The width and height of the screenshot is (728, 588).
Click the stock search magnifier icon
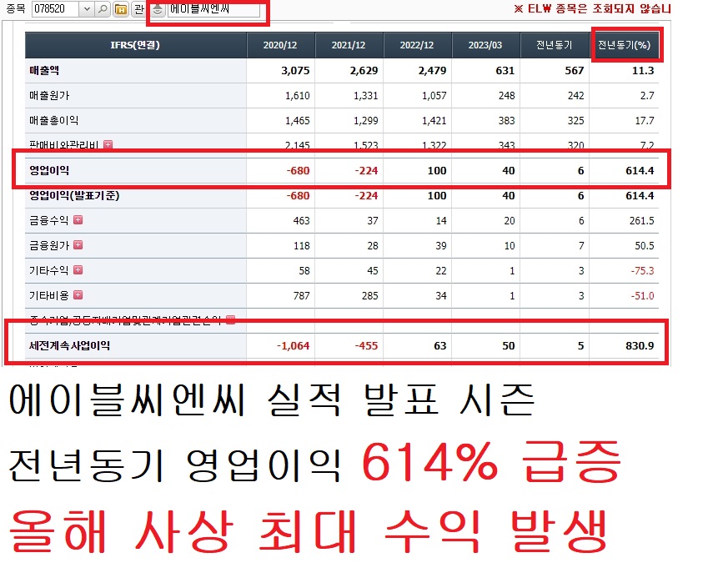pos(103,9)
